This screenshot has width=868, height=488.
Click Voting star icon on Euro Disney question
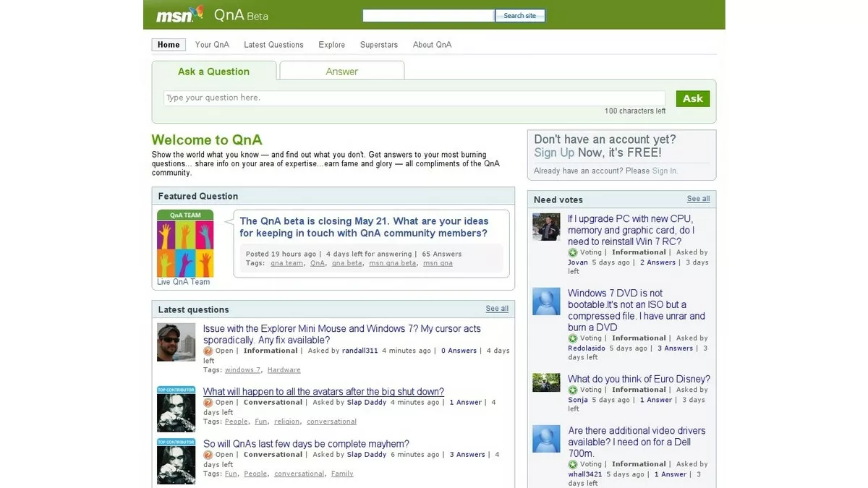(573, 390)
